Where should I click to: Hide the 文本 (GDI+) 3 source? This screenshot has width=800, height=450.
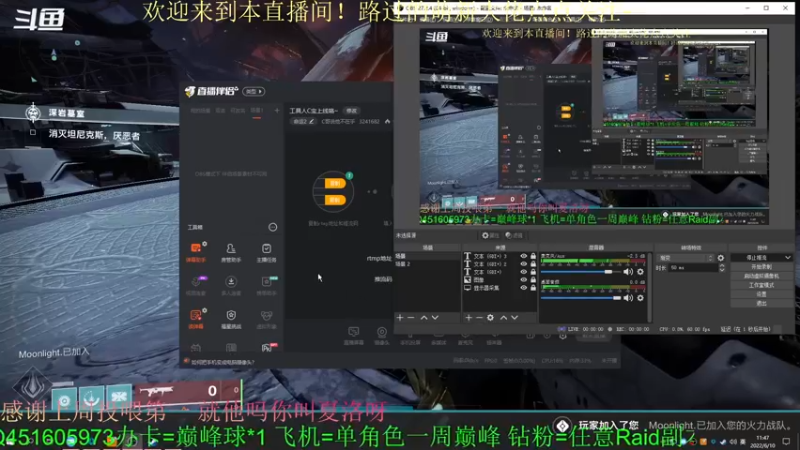523,256
